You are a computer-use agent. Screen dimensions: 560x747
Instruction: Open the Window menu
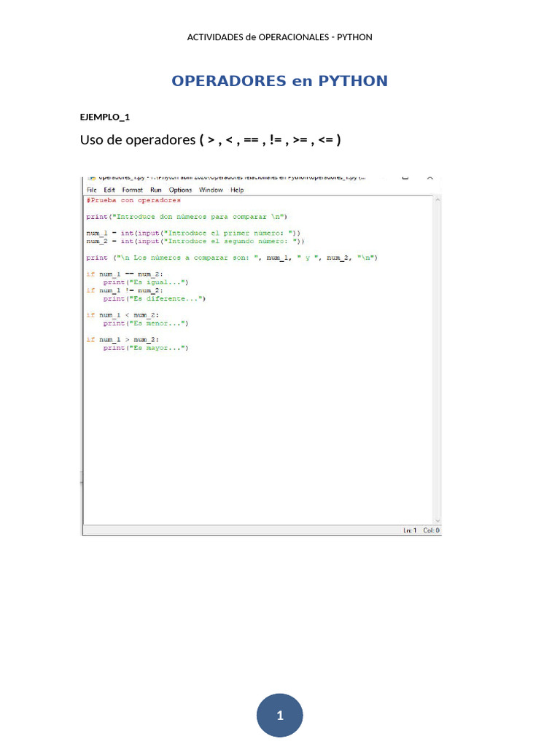coord(211,190)
